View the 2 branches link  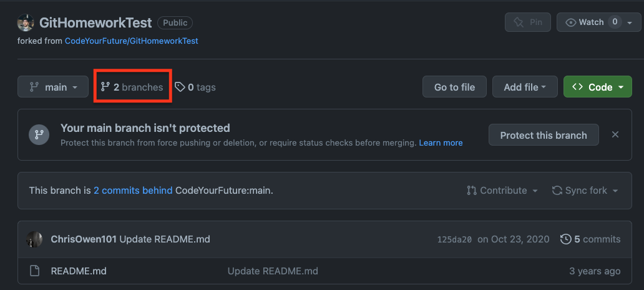tap(132, 87)
